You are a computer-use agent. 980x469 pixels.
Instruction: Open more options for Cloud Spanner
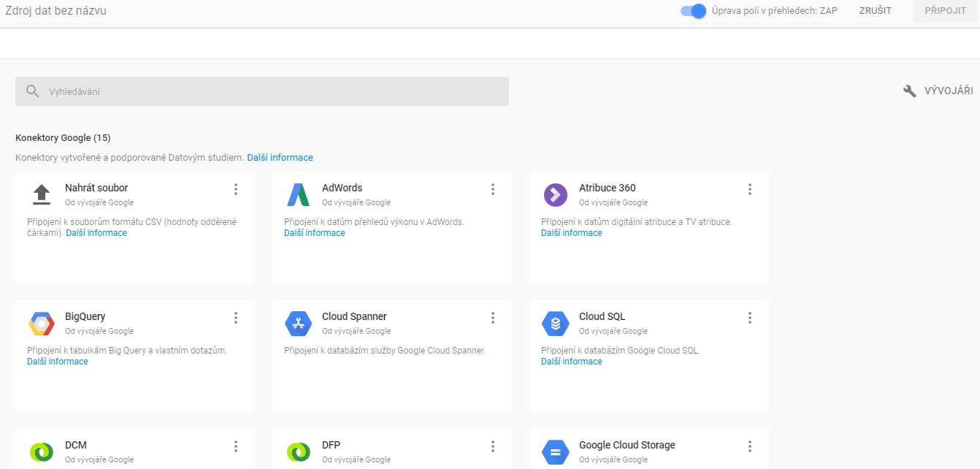[493, 318]
